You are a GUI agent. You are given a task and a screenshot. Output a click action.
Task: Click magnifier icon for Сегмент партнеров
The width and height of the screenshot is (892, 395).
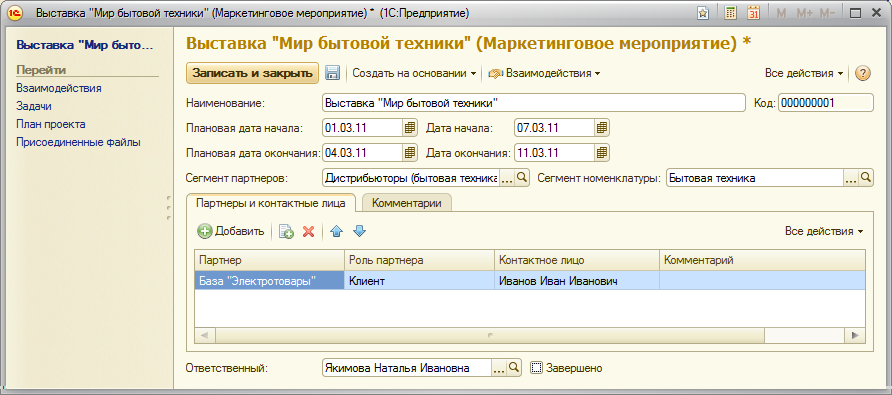coord(523,178)
